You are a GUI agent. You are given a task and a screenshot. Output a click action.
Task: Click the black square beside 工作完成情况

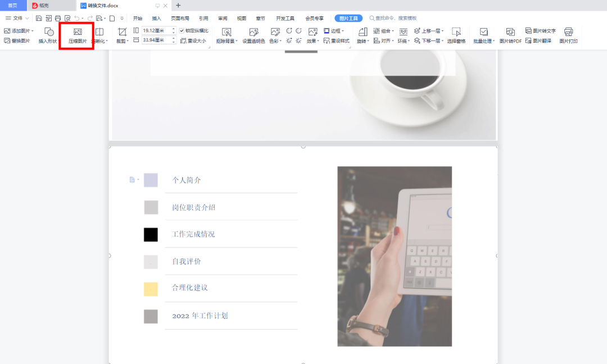tap(151, 234)
